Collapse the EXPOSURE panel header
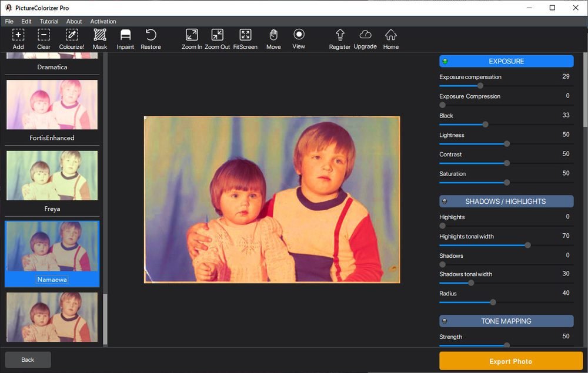This screenshot has width=588, height=373. click(x=506, y=61)
